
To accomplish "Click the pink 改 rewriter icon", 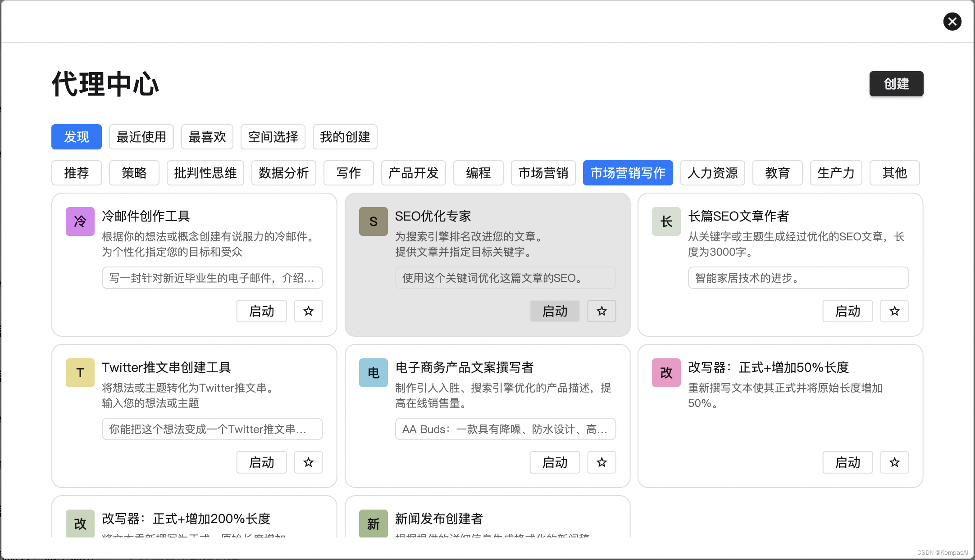I will pyautogui.click(x=666, y=373).
